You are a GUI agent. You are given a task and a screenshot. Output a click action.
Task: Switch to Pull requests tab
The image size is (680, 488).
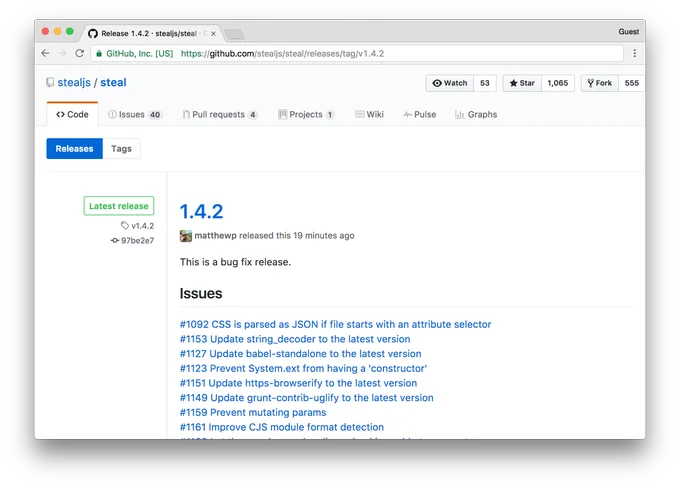coord(220,115)
